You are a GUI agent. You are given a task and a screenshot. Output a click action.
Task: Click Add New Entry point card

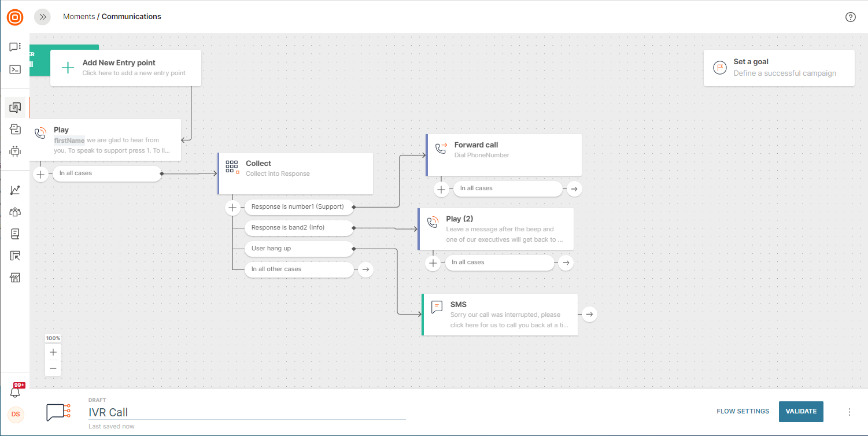[x=125, y=68]
